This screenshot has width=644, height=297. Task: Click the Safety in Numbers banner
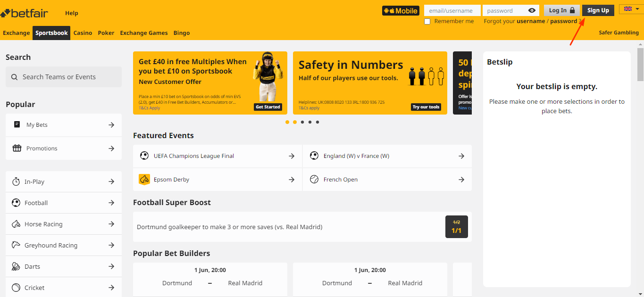pyautogui.click(x=370, y=83)
